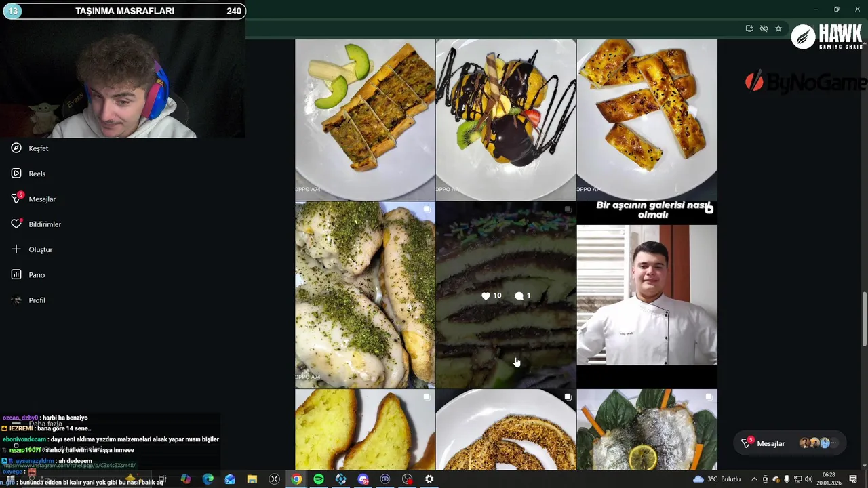This screenshot has width=868, height=488.
Task: Open the fish with lemon post
Action: [x=647, y=430]
